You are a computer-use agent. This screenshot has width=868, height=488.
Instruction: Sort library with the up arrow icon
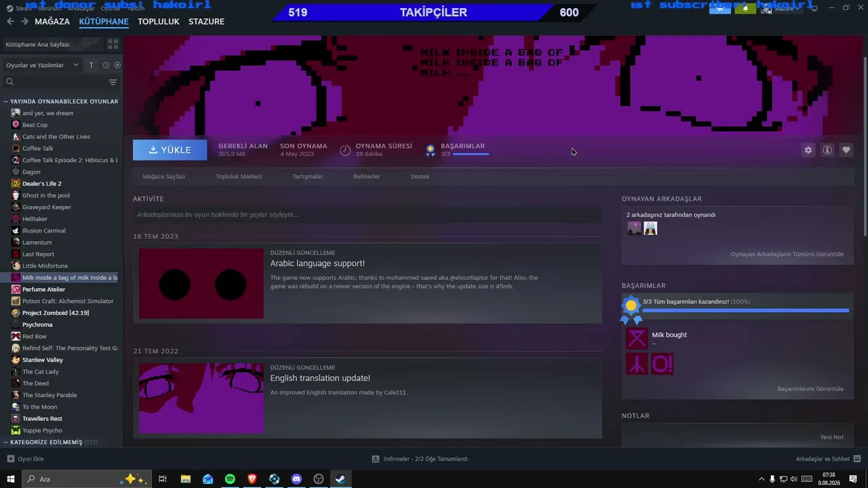pyautogui.click(x=92, y=65)
